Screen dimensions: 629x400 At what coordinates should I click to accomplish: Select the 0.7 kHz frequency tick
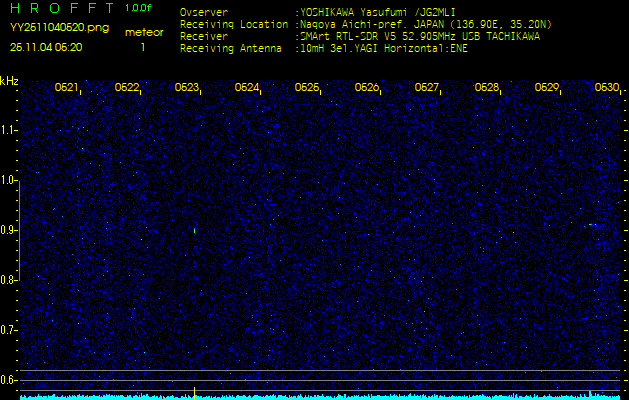[9, 330]
